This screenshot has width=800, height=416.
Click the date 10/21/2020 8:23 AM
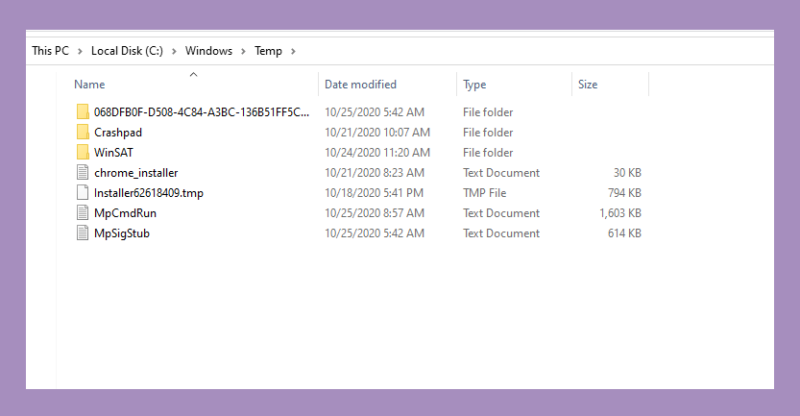click(x=374, y=173)
